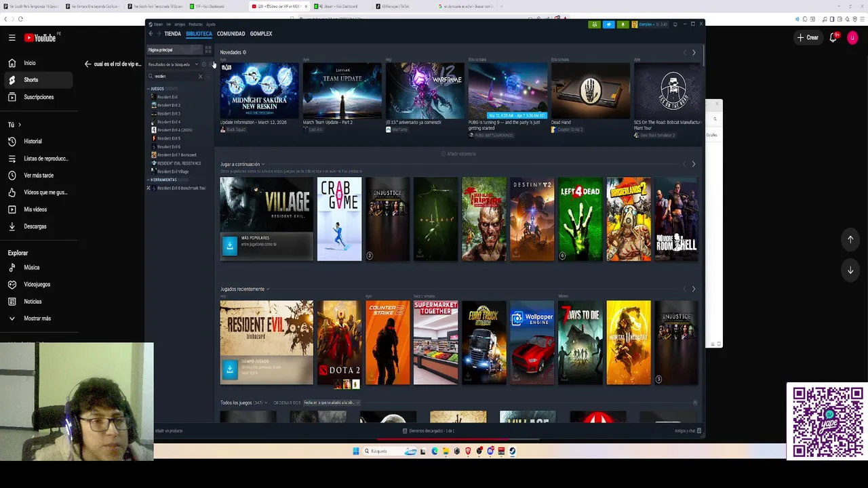Advance 'Jugar a continuación' with the right arrow

pos(693,164)
